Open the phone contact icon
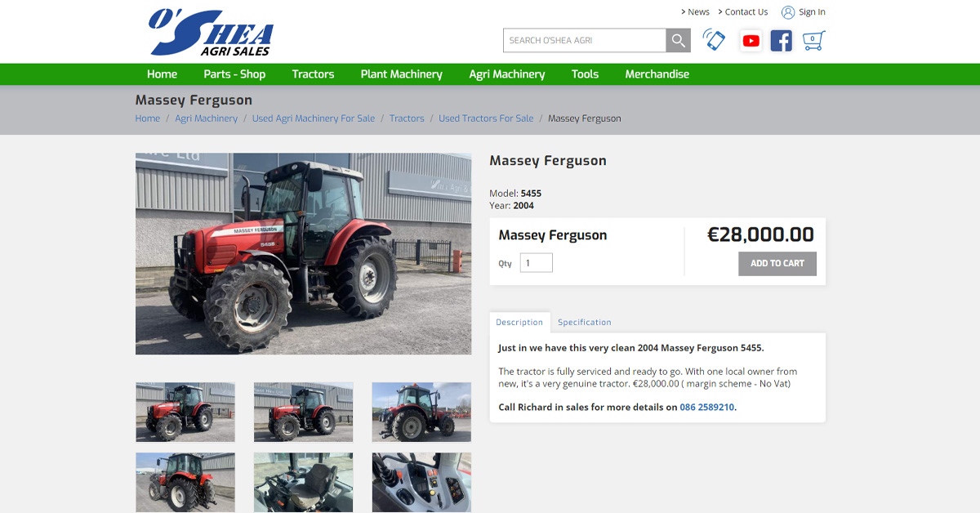Screen dimensions: 980x513 pyautogui.click(x=714, y=40)
